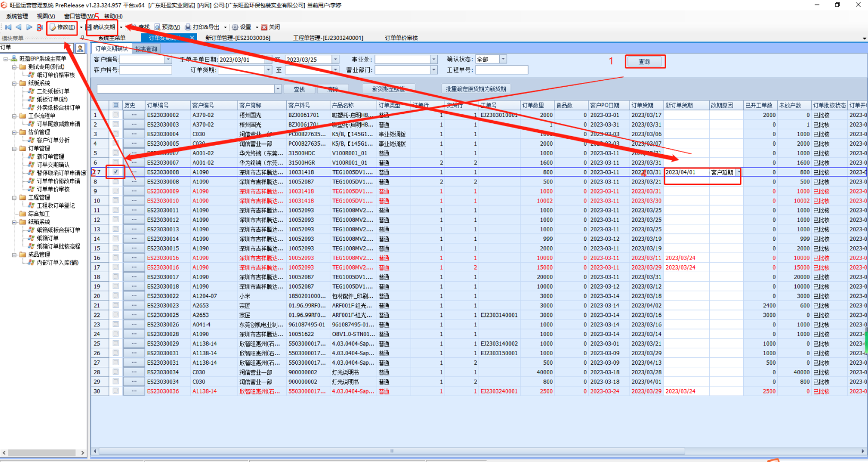Screen dimensions: 868x462
Task: Click the 确认交期 save toolbar button
Action: pos(100,27)
